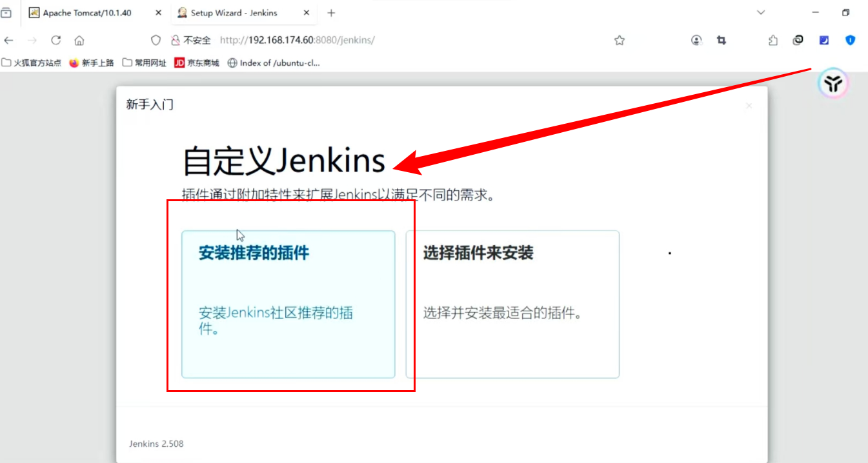Click the screenshot crop tool icon
The image size is (868, 463).
(x=722, y=40)
